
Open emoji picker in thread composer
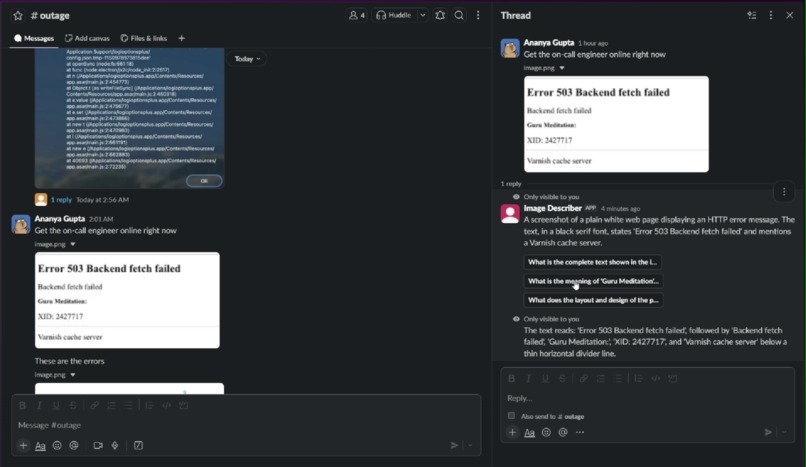pyautogui.click(x=546, y=433)
